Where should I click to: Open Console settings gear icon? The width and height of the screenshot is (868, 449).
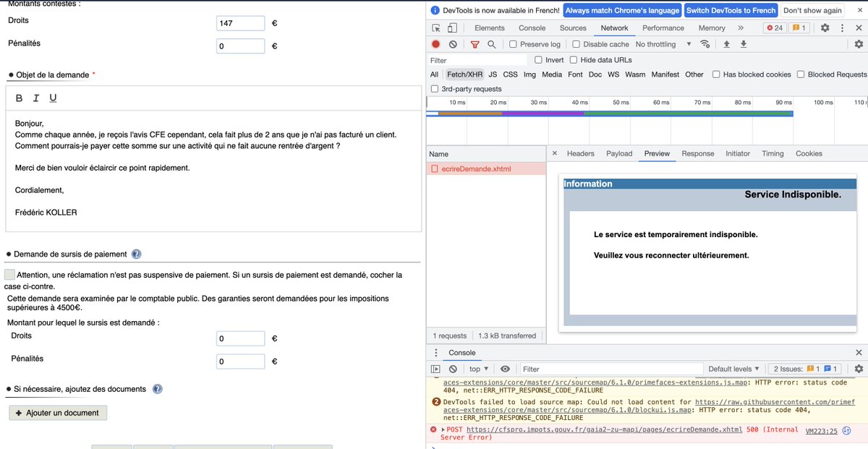coord(859,369)
